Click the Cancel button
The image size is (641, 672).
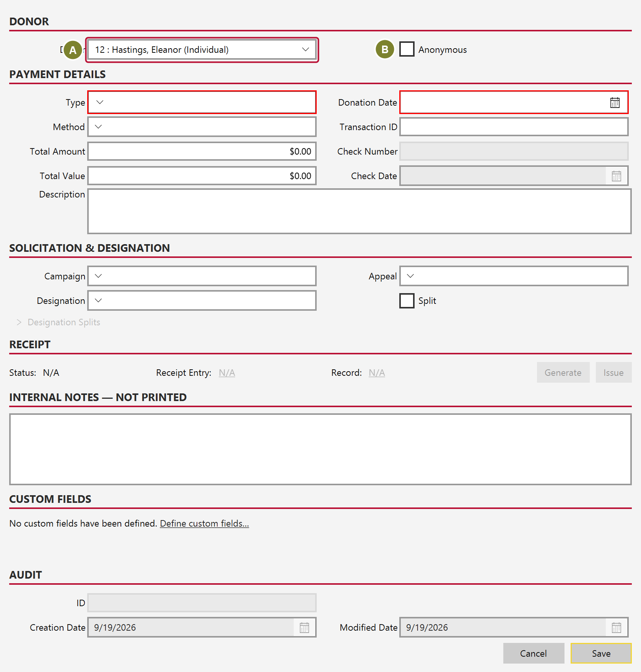click(x=534, y=653)
